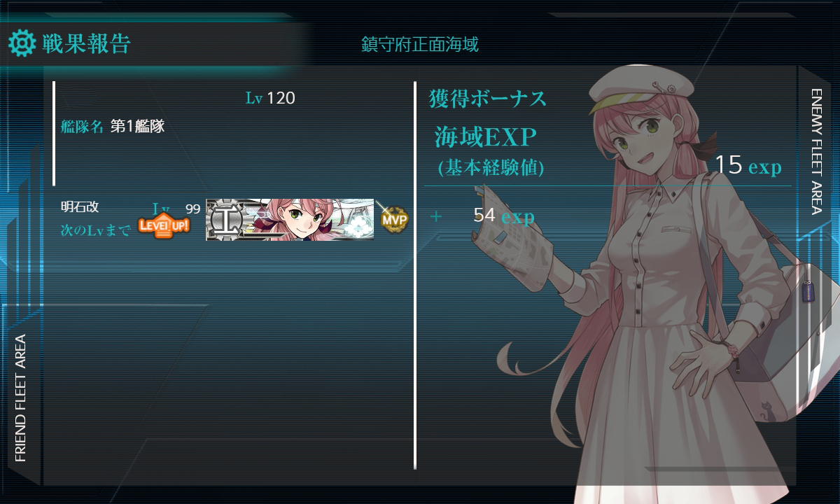
Task: Click the 明石改 ship banner portrait
Action: point(290,220)
